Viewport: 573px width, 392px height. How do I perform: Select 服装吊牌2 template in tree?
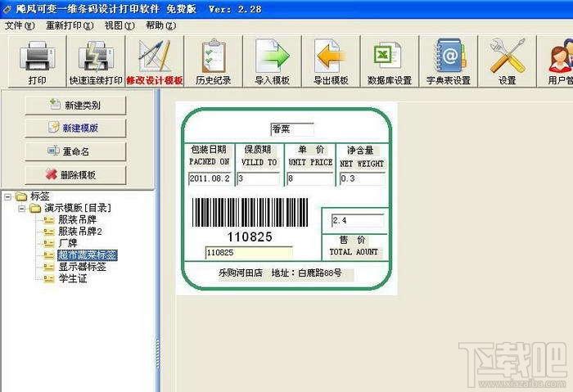[x=80, y=232]
